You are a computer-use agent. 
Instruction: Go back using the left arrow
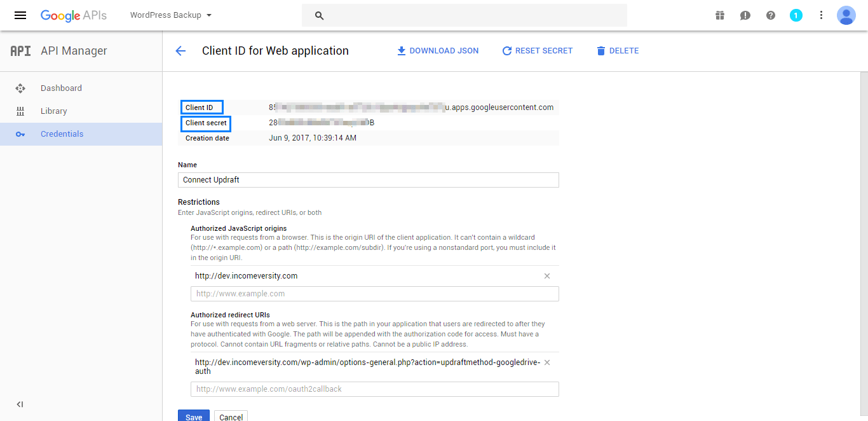[x=180, y=51]
